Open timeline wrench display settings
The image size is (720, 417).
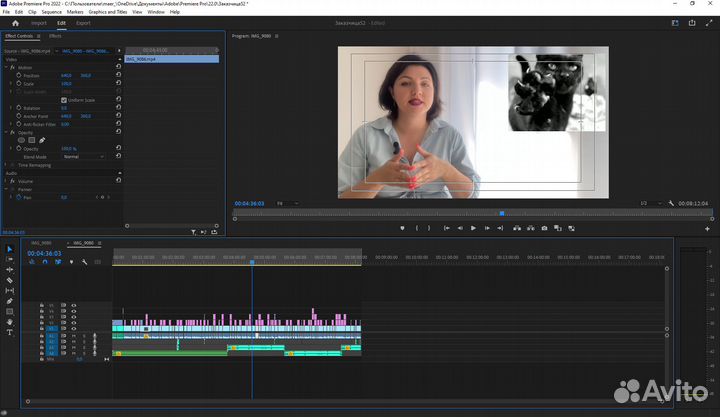(x=84, y=262)
